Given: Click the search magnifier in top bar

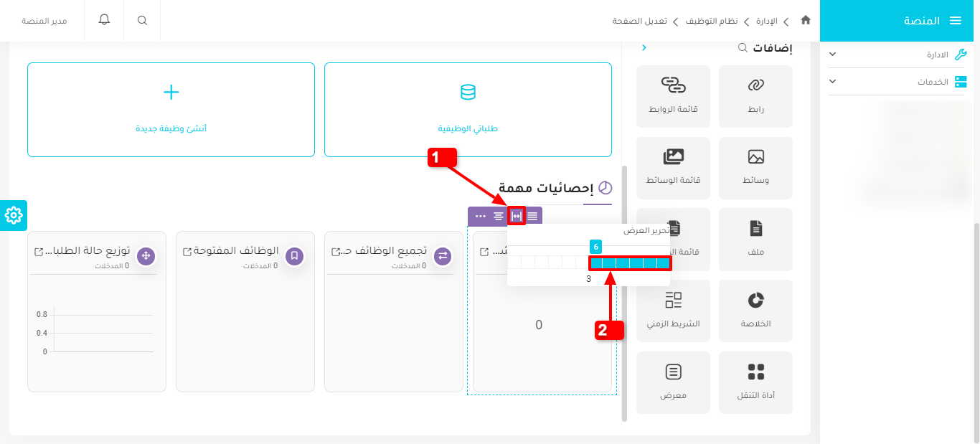Looking at the screenshot, I should pos(142,21).
